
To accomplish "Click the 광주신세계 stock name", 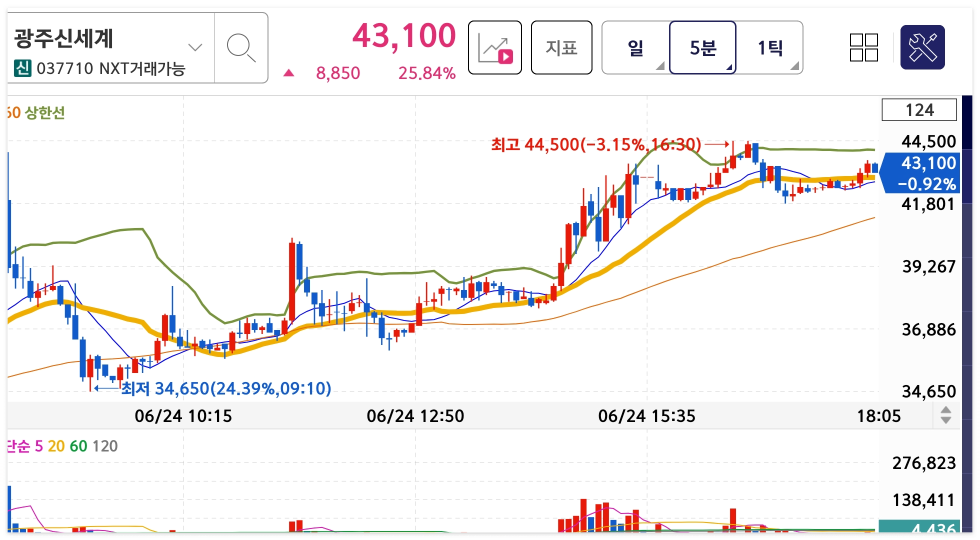I will [63, 38].
